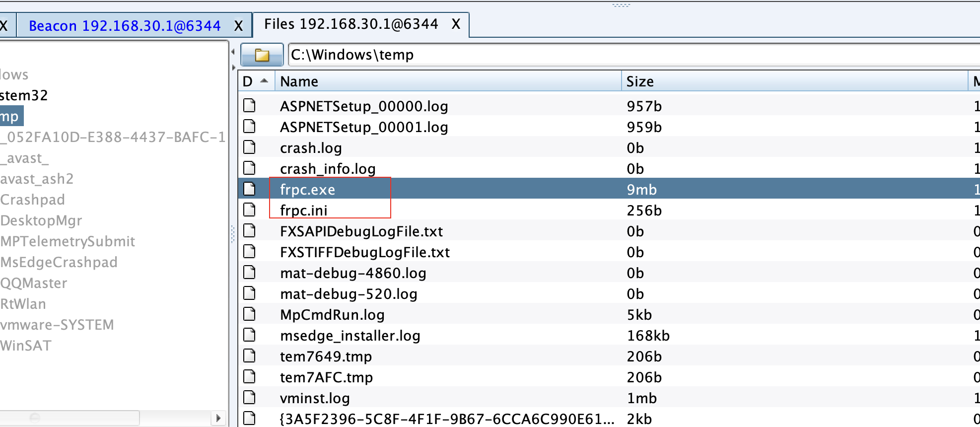Select the avast_ash2 folder in the tree
The image size is (980, 427).
[x=37, y=179]
